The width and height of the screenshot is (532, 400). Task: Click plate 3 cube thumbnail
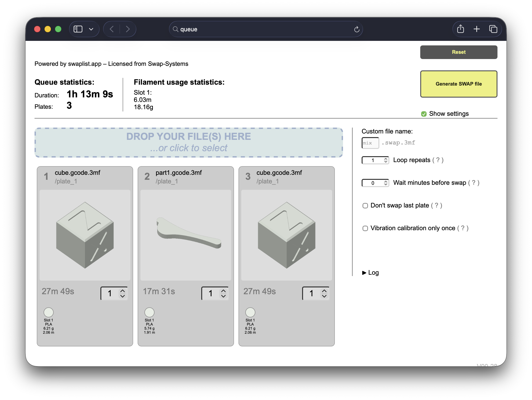286,235
